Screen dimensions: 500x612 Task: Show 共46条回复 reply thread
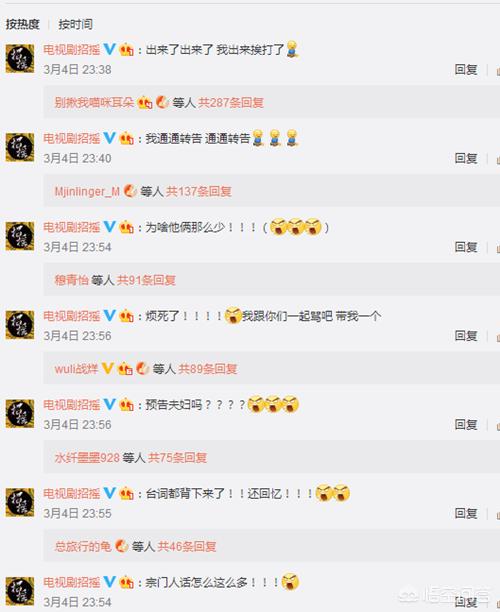(x=187, y=546)
